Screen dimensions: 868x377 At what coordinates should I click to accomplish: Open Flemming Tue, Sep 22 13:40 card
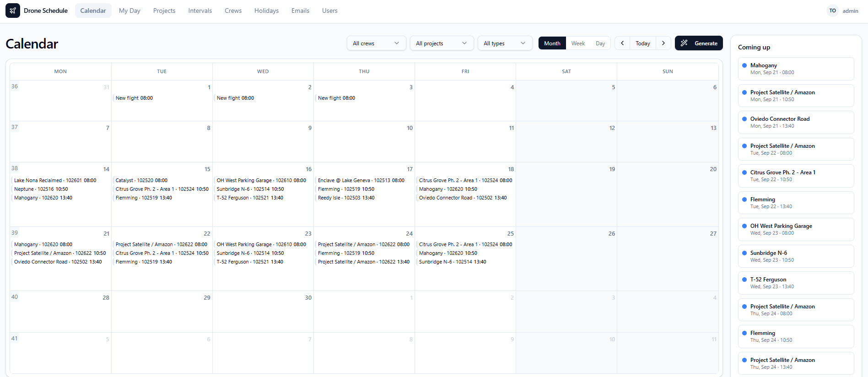796,203
